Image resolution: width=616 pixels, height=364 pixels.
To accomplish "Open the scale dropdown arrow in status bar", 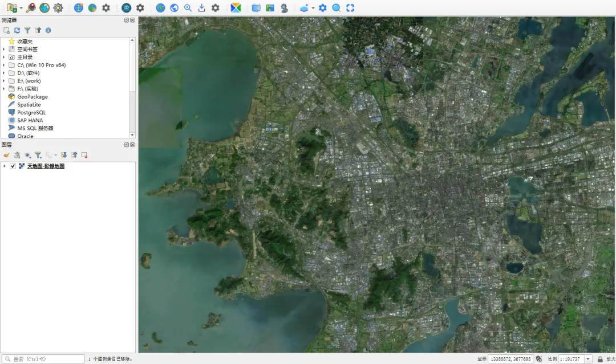I will 588,359.
